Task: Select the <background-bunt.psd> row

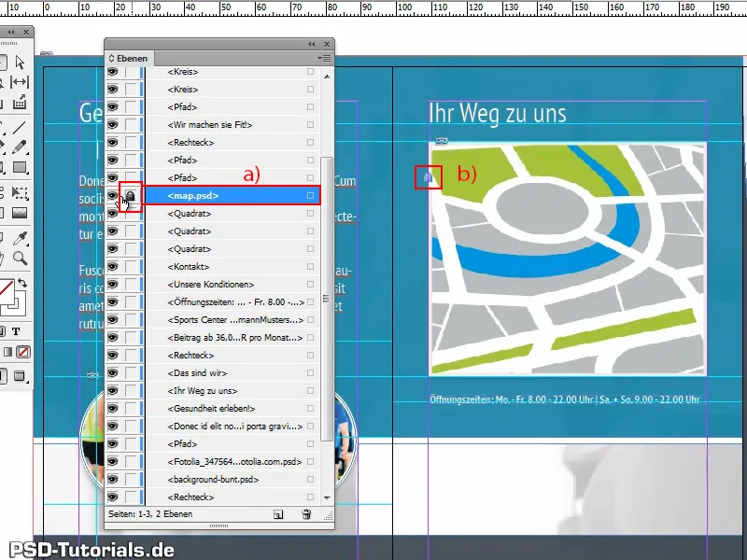Action: 232,479
